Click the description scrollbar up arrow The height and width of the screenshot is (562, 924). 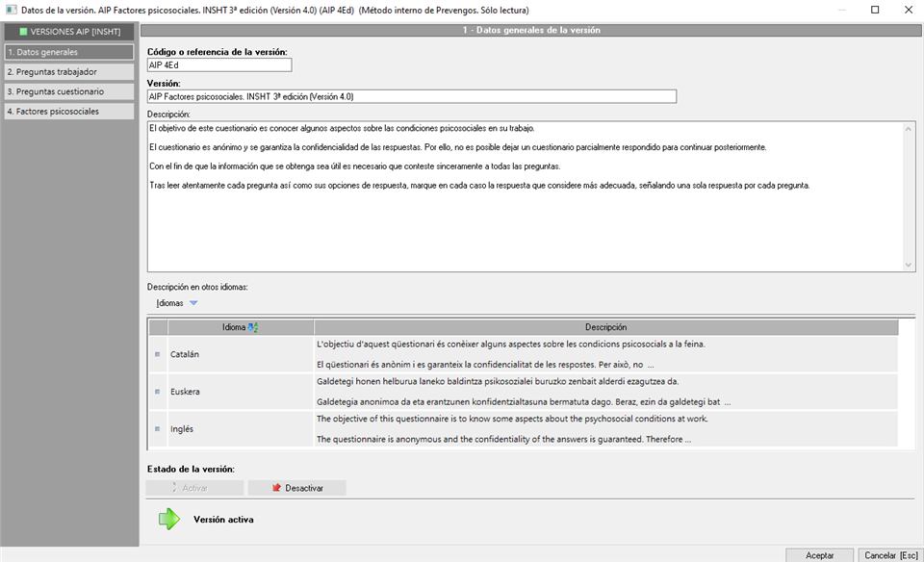pyautogui.click(x=908, y=128)
